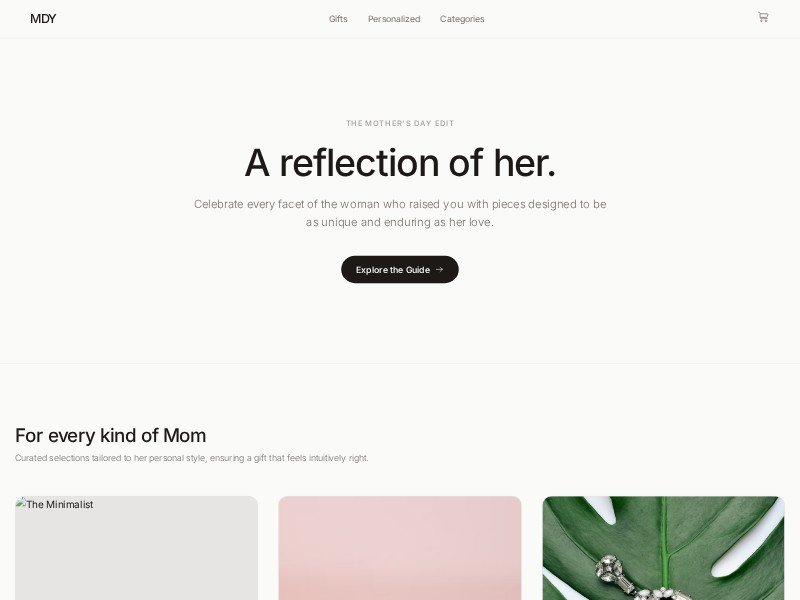Click the arrow icon inside Explore the Guide
800x600 pixels.
pos(439,269)
